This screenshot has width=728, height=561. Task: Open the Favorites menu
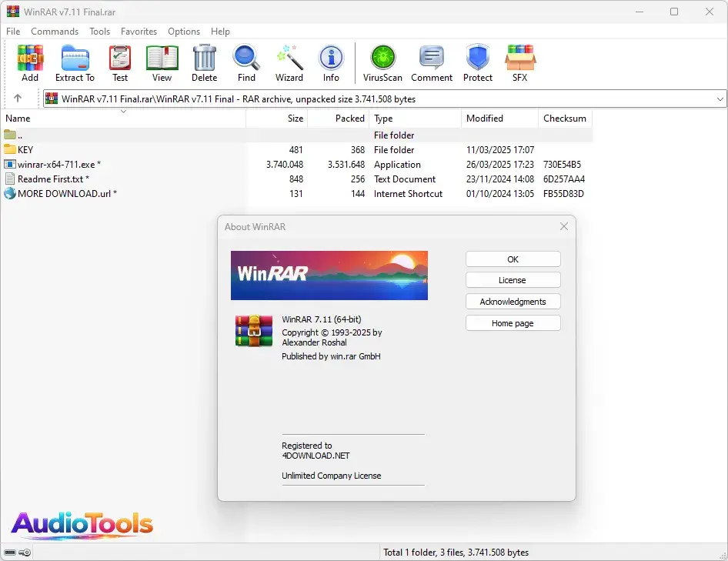pyautogui.click(x=139, y=32)
